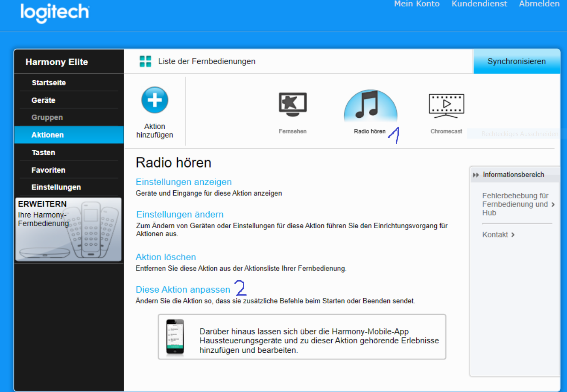Click the Einstellungen anzeigen link
Viewport: 567px width, 392px height.
tap(184, 182)
